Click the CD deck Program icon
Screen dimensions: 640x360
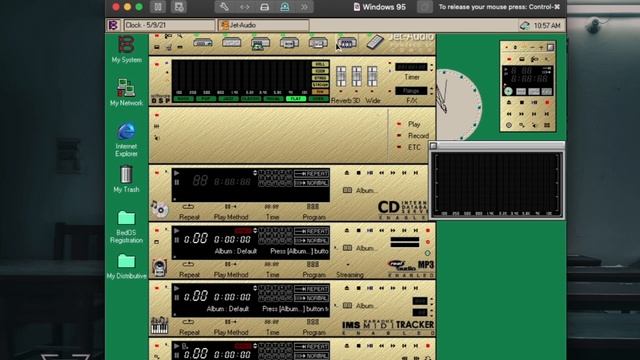(x=313, y=207)
